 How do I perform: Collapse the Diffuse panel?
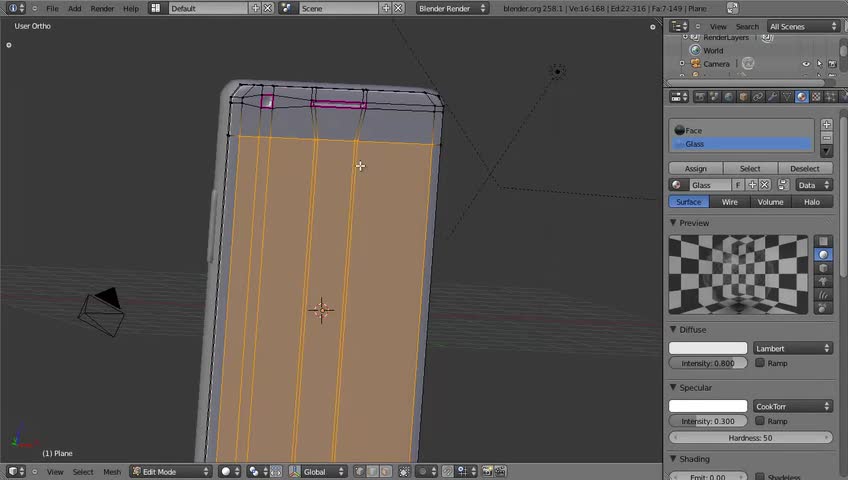click(673, 329)
